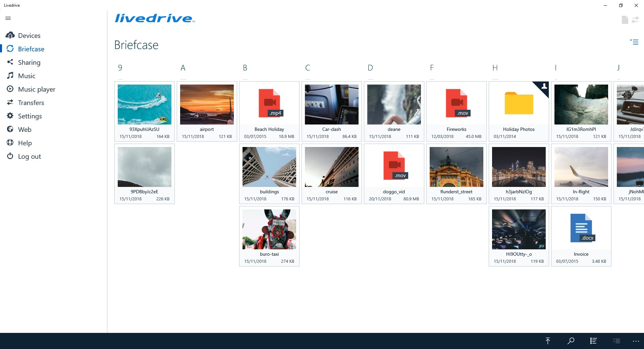Click the transfer arrows icon at top right
The image size is (644, 349).
pos(635,20)
